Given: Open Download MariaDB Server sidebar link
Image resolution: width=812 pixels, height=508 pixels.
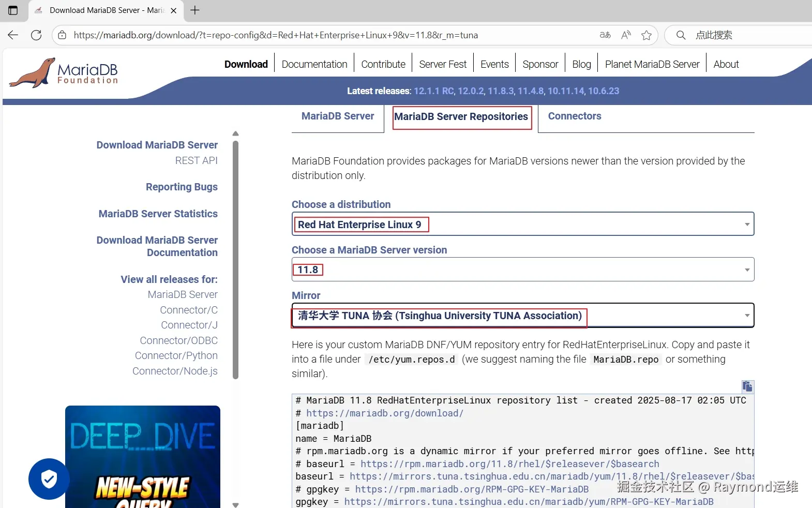Looking at the screenshot, I should (x=157, y=145).
